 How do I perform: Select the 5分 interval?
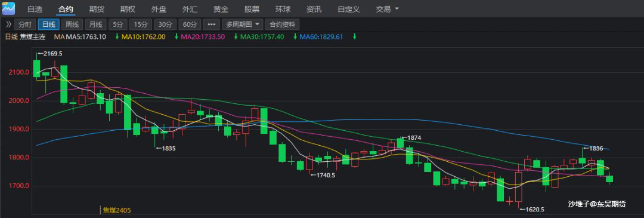tap(118, 24)
